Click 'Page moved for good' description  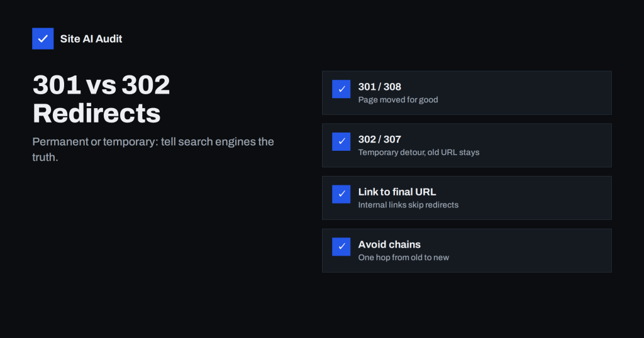tap(398, 100)
